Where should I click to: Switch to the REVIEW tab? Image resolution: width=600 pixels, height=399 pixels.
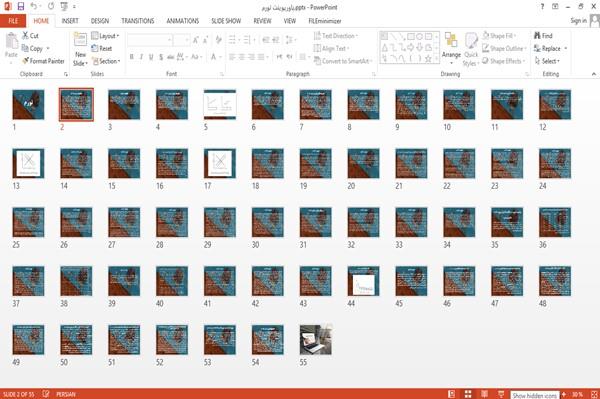click(x=262, y=21)
